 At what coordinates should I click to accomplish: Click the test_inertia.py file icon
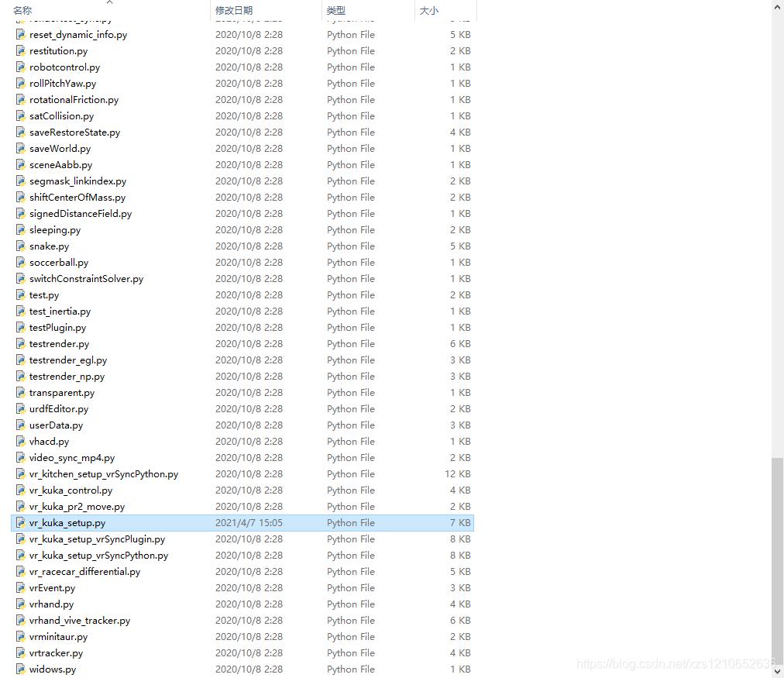20,311
